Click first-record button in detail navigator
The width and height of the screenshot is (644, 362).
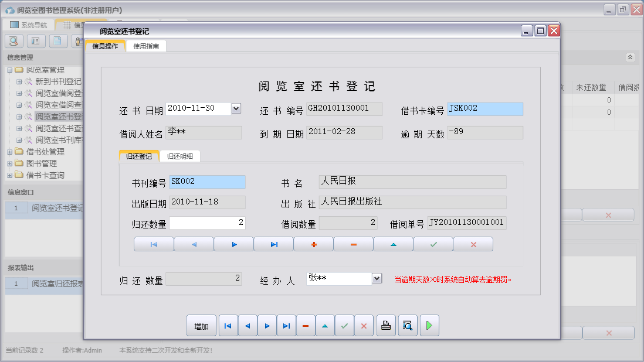tap(154, 244)
